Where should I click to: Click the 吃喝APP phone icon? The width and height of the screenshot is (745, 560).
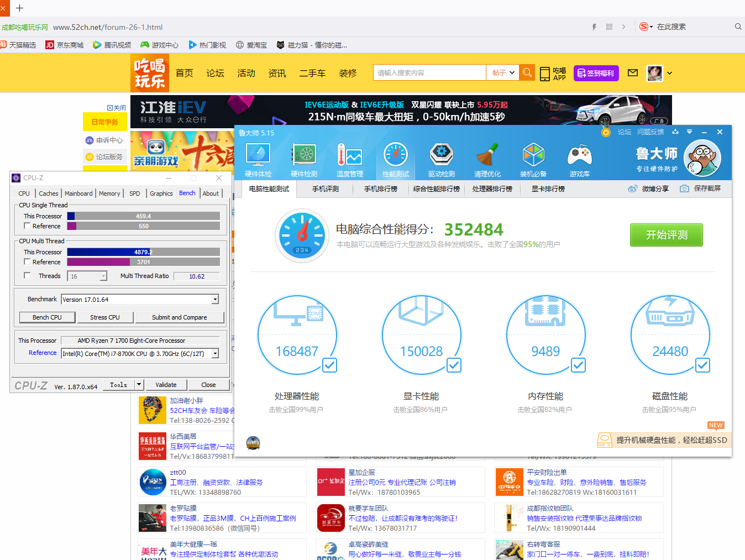click(545, 74)
